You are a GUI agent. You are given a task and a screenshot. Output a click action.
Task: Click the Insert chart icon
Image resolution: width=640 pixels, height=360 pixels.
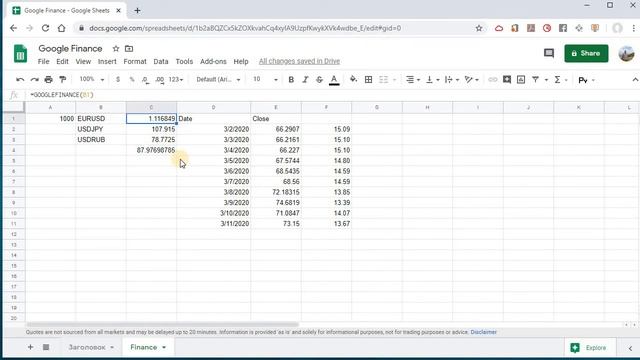click(521, 80)
